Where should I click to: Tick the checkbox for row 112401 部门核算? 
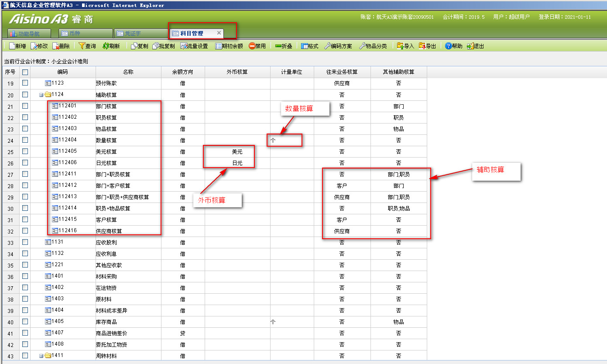(25, 106)
